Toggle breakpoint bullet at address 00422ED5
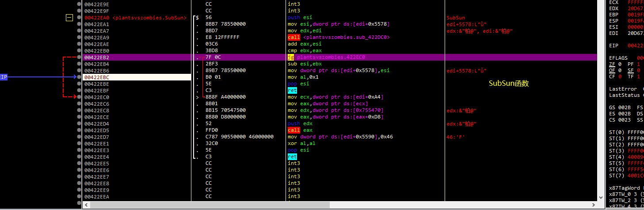 pos(79,130)
